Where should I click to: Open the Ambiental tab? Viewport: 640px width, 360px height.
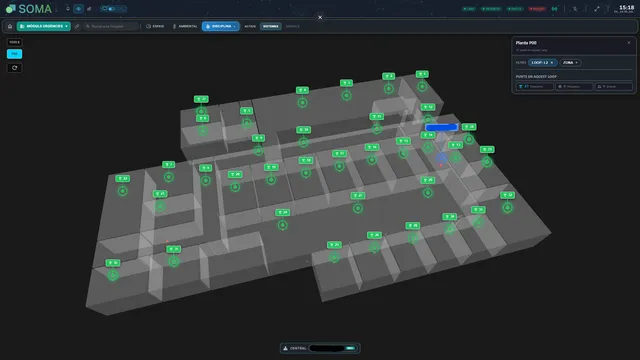[x=185, y=26]
